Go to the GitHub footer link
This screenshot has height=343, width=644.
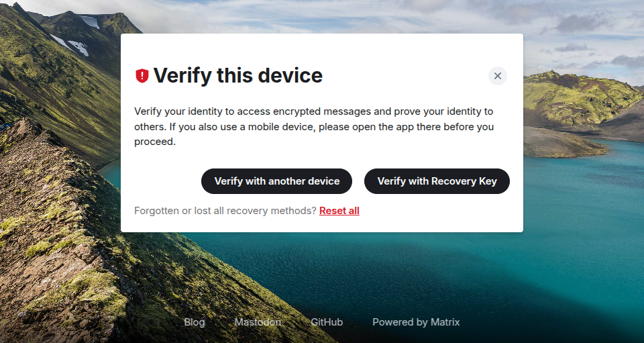point(327,322)
